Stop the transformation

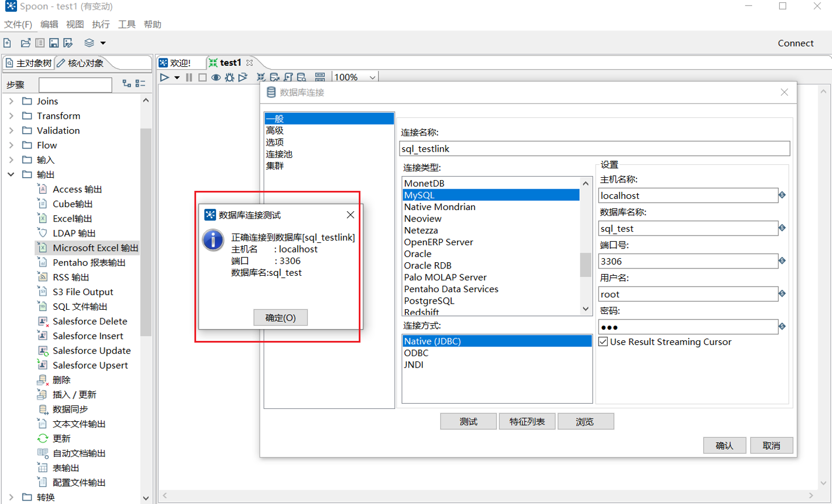pos(202,78)
